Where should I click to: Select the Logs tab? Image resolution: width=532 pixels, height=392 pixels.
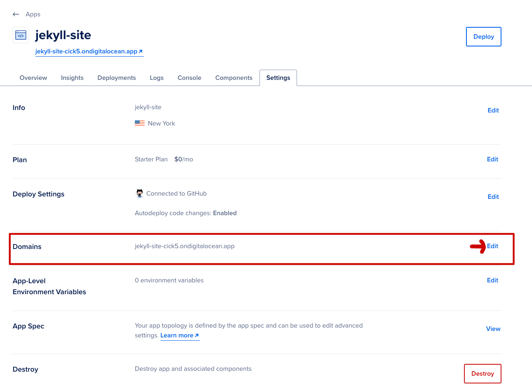click(156, 78)
